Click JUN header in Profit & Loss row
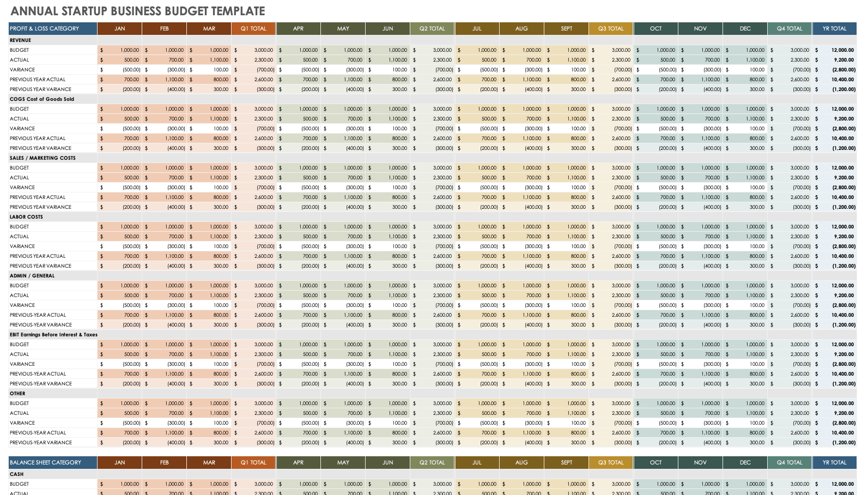The image size is (868, 495). (388, 28)
